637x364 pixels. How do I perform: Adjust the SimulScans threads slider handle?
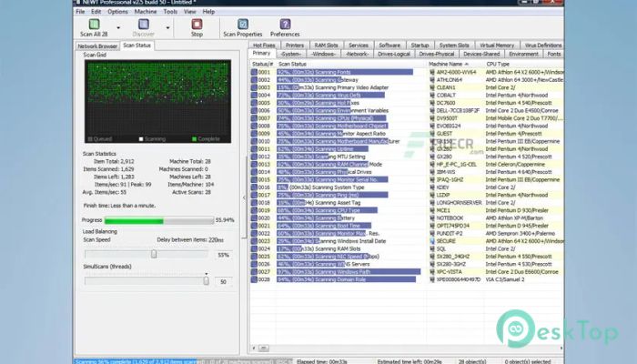206,280
